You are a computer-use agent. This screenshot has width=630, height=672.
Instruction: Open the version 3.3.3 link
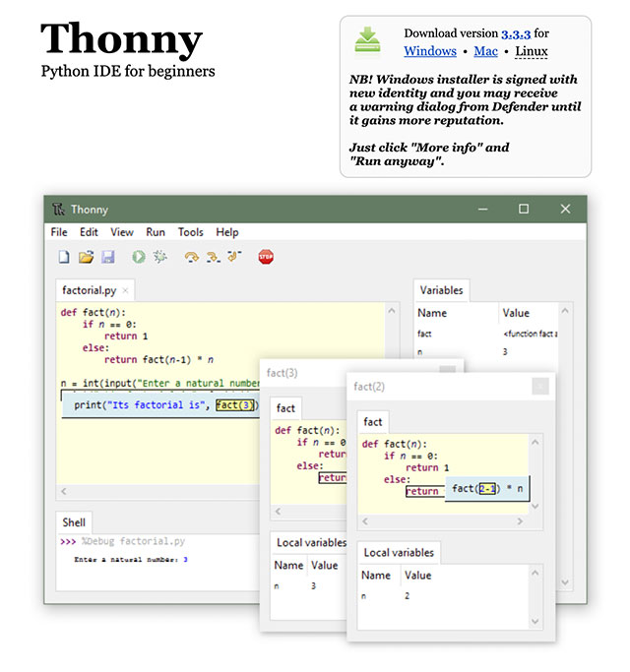tap(516, 33)
